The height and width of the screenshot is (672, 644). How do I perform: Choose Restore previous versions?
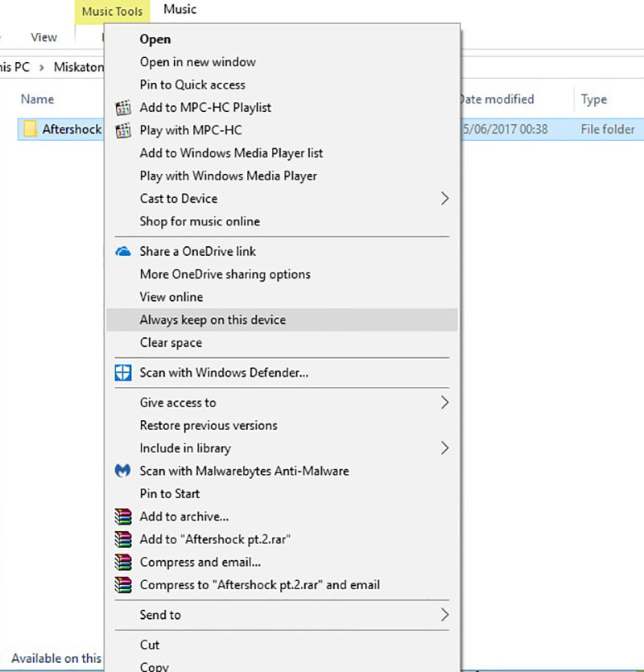[282, 425]
